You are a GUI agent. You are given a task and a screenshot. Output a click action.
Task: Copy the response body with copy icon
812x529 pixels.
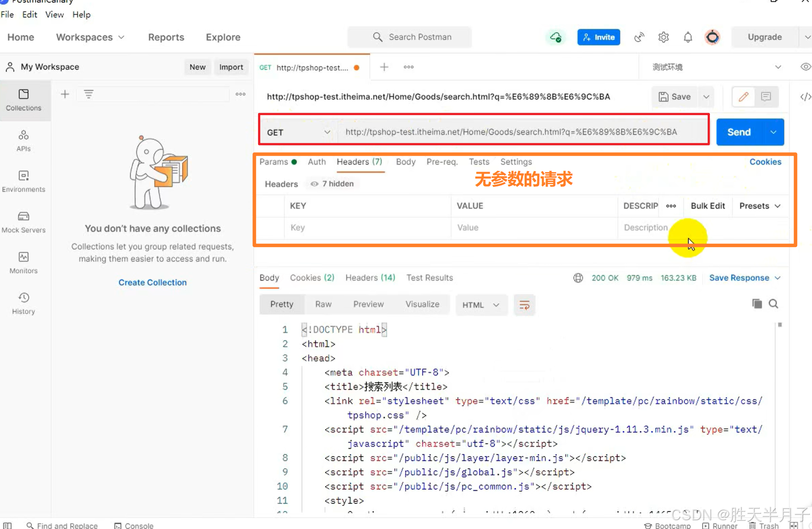pos(757,304)
